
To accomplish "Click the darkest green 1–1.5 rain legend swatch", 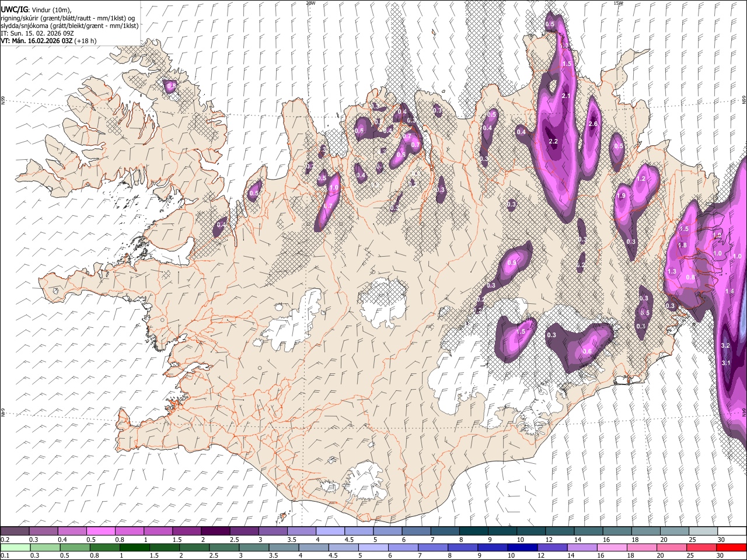I will [x=135, y=548].
